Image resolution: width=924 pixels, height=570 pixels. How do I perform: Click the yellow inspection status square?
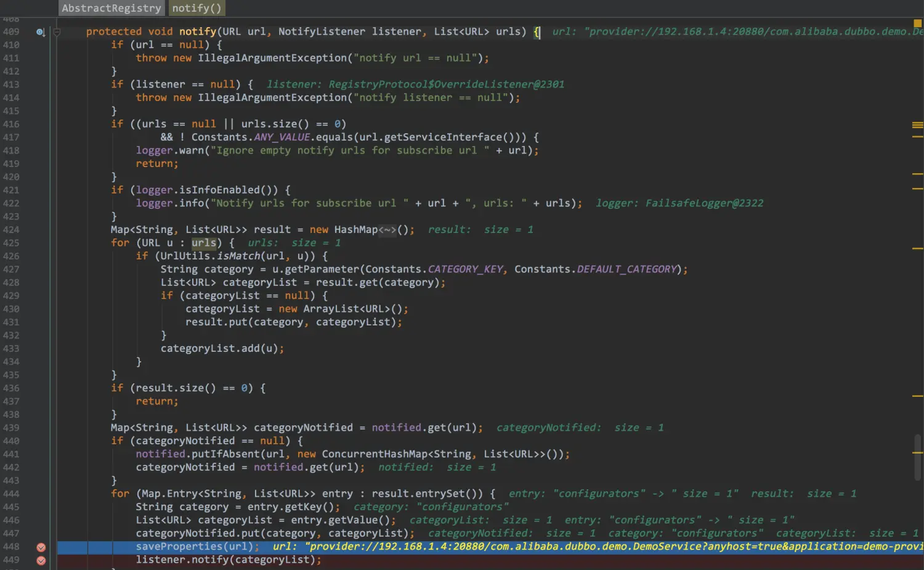[917, 23]
